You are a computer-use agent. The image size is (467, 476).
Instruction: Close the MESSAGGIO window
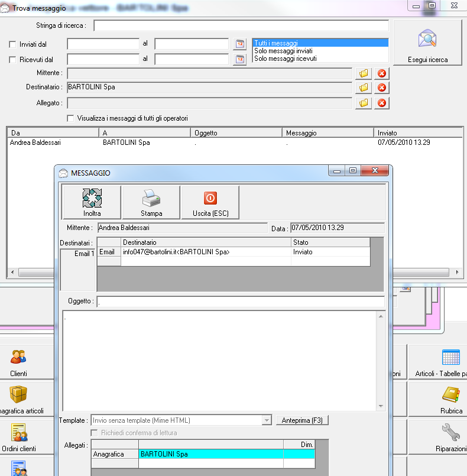pos(375,171)
